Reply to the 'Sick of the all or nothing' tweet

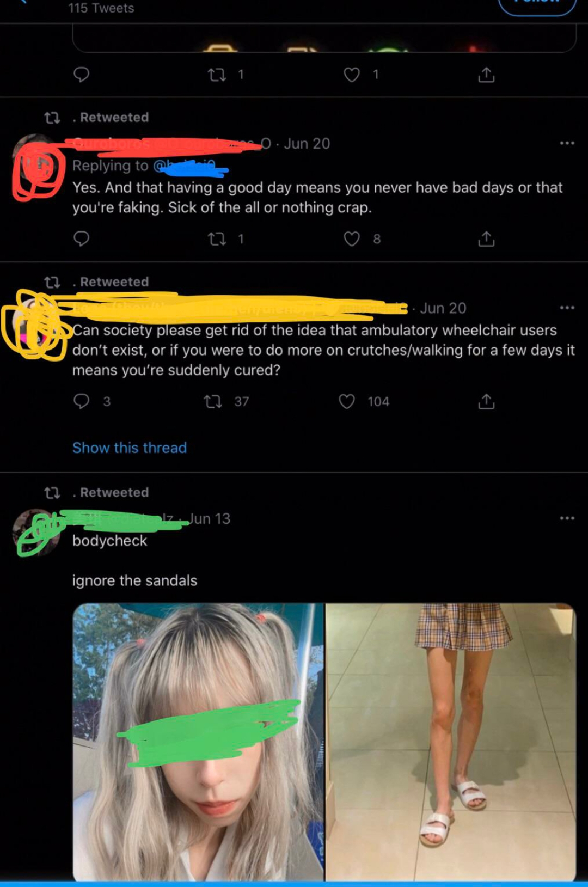81,238
